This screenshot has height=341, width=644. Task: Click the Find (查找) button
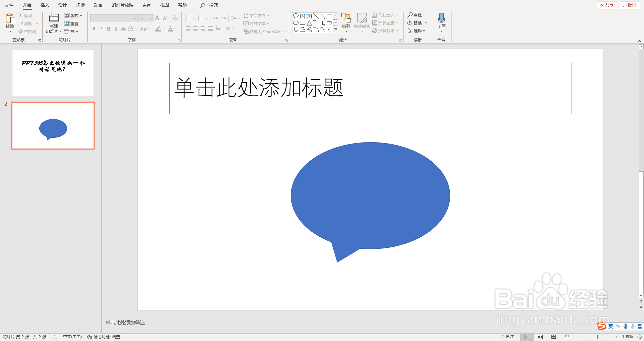click(415, 15)
